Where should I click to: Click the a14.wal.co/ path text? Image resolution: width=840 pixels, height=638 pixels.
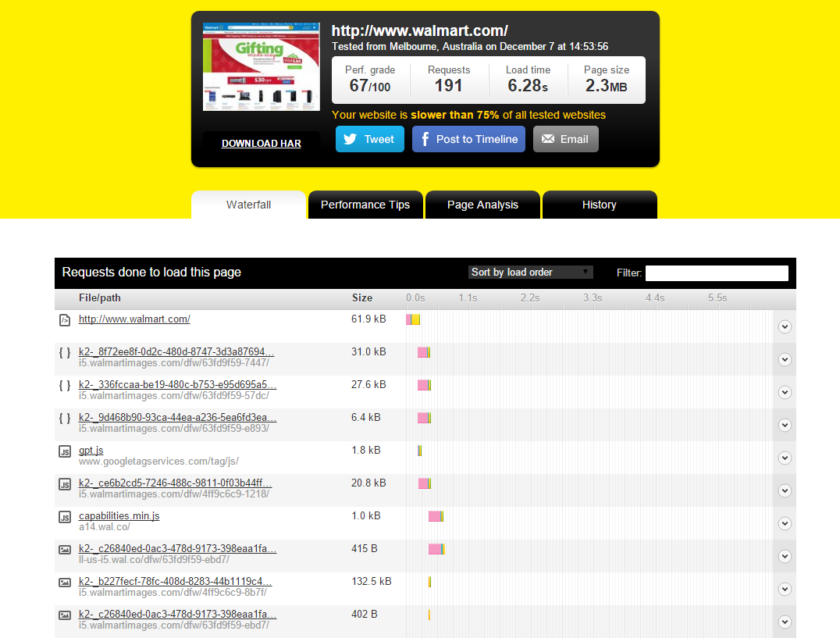[x=105, y=526]
